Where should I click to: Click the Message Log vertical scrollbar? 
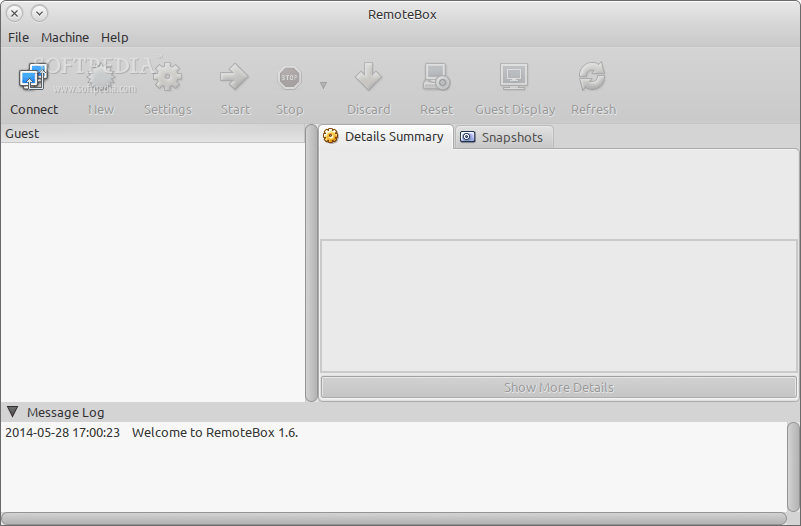coord(793,467)
